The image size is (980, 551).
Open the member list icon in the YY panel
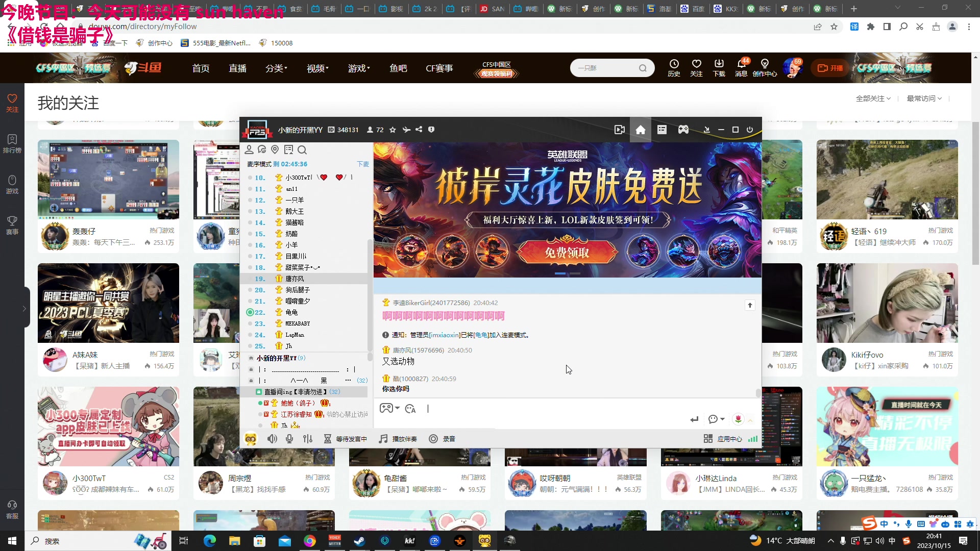pos(250,149)
